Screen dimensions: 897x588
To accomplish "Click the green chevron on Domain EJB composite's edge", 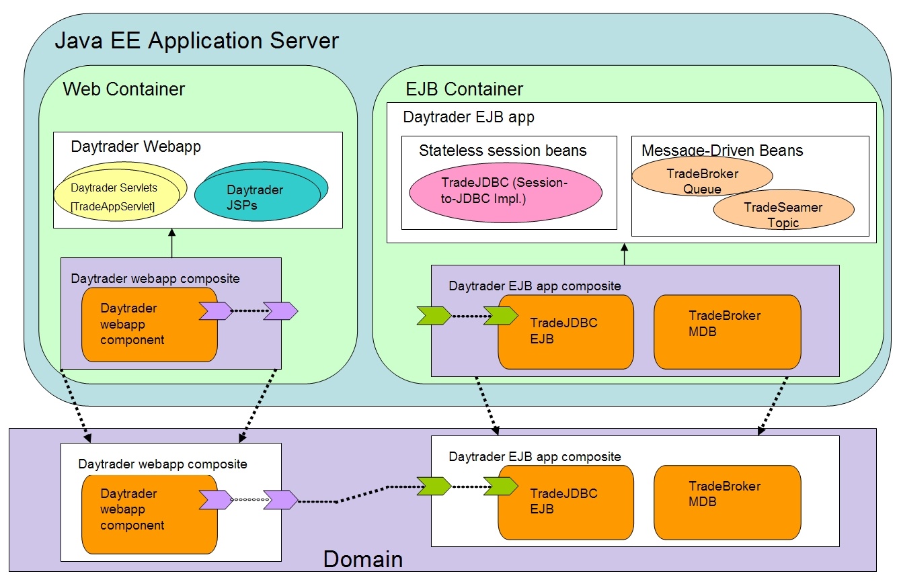I will 434,486.
